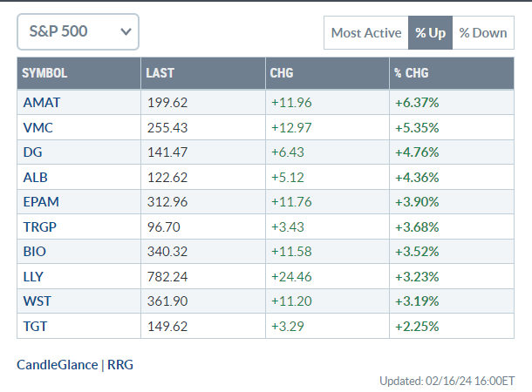Open the LLY symbol link

point(34,277)
